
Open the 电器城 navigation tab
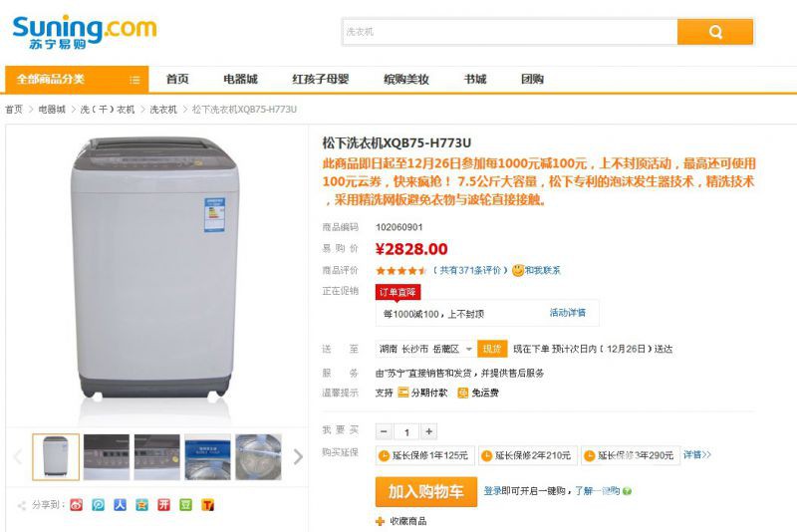point(240,80)
